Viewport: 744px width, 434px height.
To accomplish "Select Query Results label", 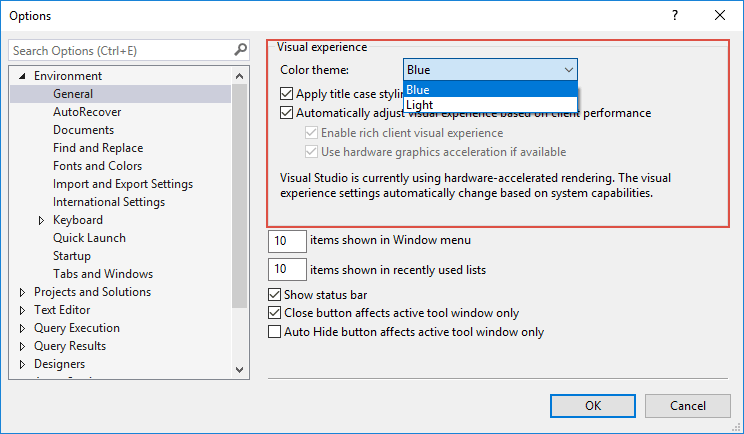I will pos(70,346).
